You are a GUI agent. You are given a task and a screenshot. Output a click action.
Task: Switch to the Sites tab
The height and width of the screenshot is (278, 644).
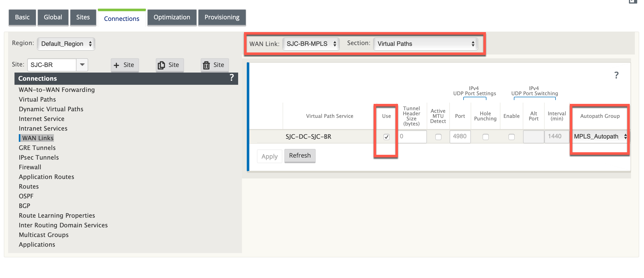pos(83,17)
